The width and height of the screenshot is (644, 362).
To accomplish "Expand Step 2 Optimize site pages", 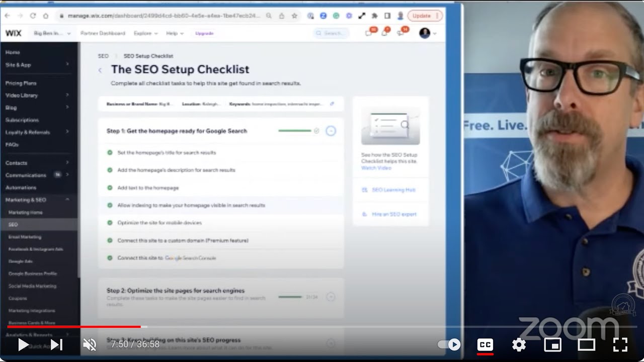I will 331,297.
